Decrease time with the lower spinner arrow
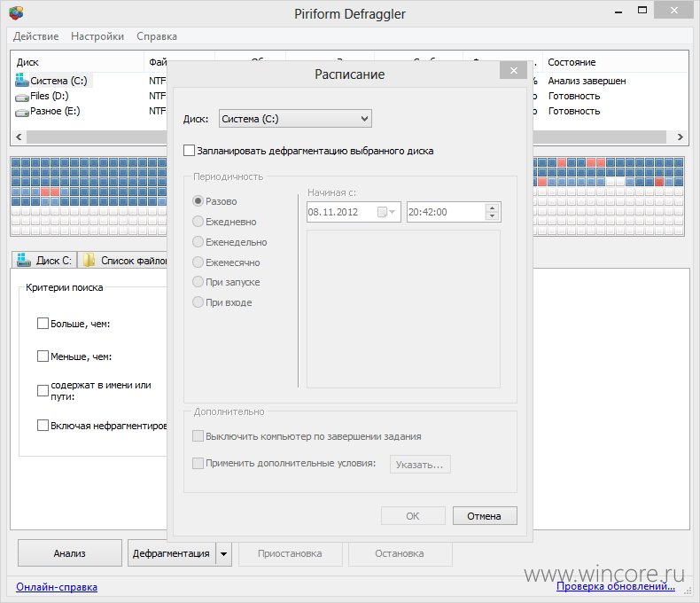This screenshot has width=700, height=603. pos(492,216)
